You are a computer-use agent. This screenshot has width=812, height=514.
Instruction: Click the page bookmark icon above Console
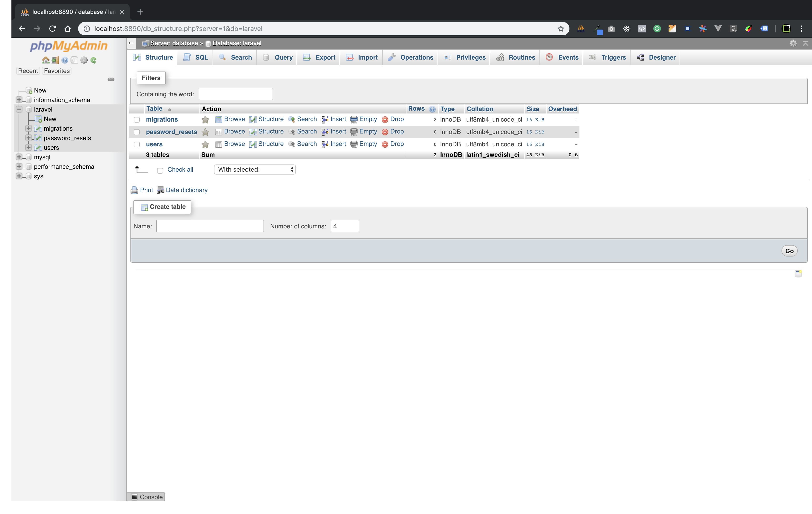click(x=798, y=273)
